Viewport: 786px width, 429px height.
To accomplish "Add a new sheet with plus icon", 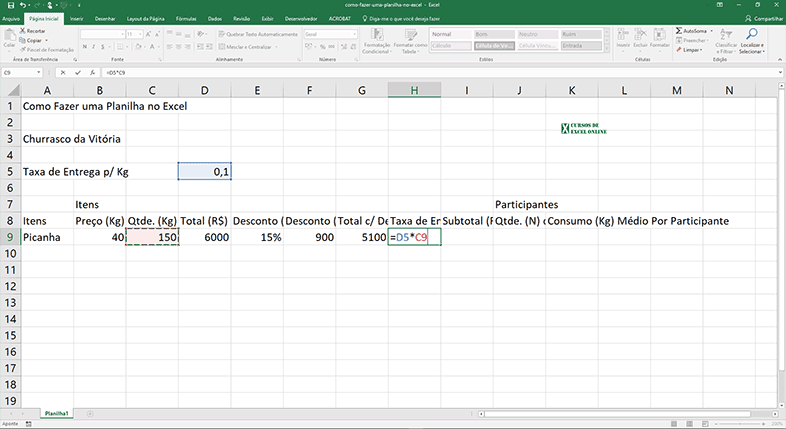I will 90,413.
